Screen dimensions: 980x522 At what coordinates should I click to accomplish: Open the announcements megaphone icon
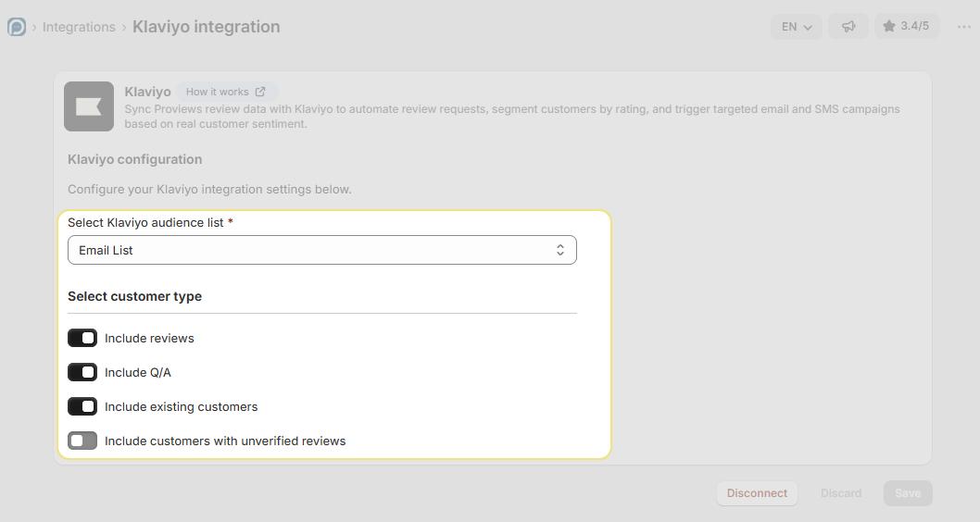point(848,27)
